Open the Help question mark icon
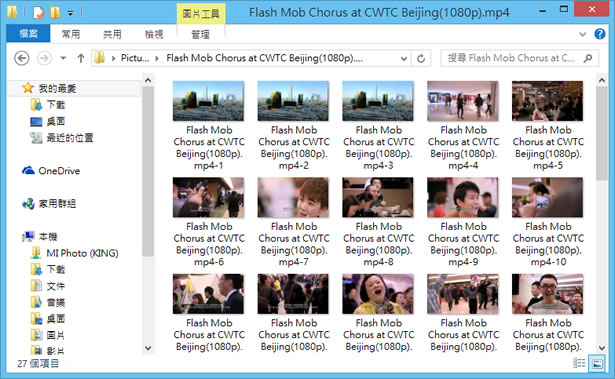This screenshot has height=379, width=615. (x=599, y=34)
